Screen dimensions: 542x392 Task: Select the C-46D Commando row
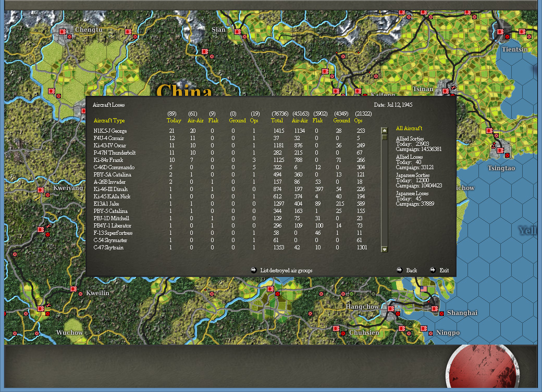point(230,167)
